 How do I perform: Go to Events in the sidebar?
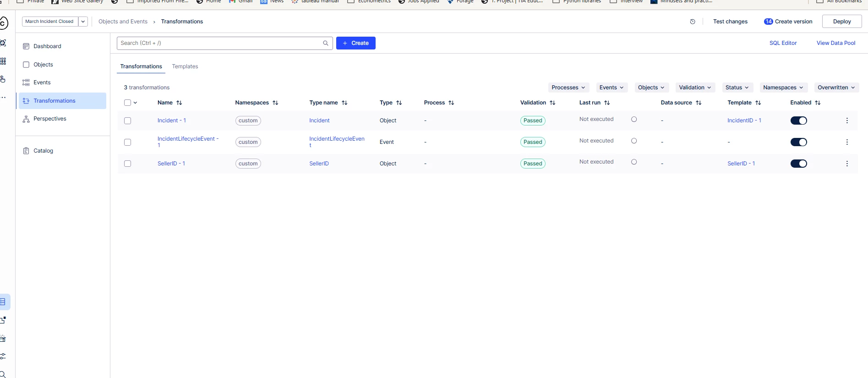point(62,82)
